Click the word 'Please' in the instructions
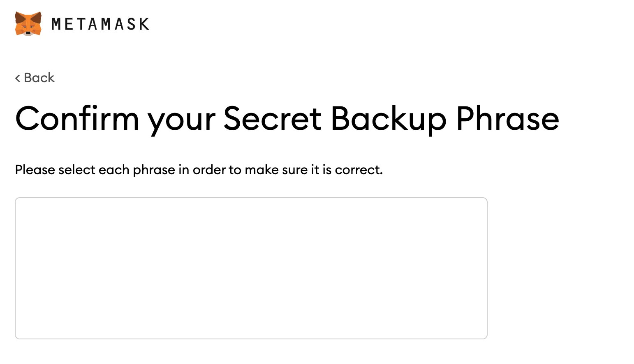634x364 pixels. click(x=35, y=170)
